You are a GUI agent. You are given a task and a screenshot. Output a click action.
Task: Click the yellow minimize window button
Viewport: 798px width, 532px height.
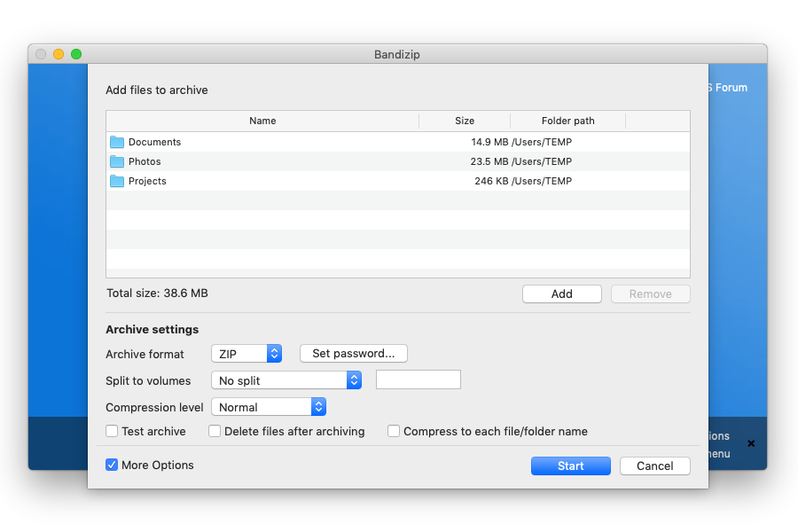(59, 54)
